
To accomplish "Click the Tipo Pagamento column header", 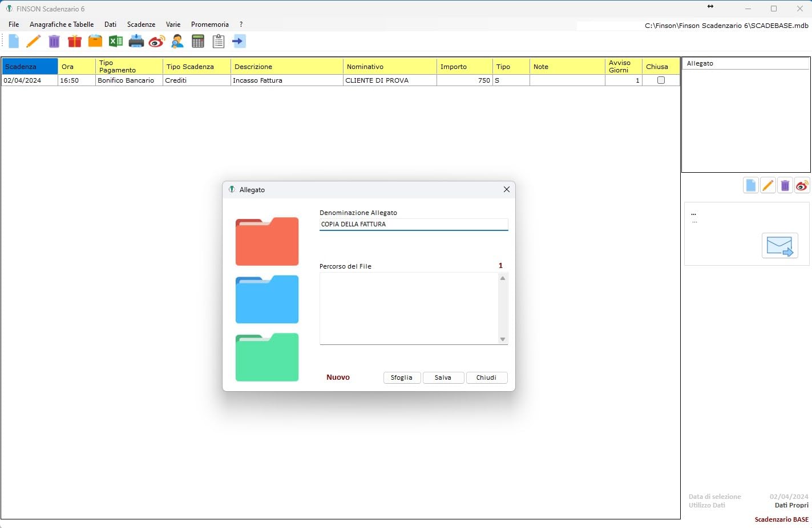I will (x=129, y=66).
